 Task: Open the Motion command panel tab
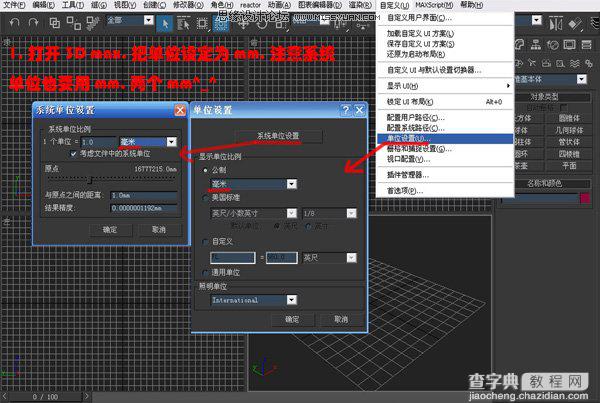click(x=553, y=45)
